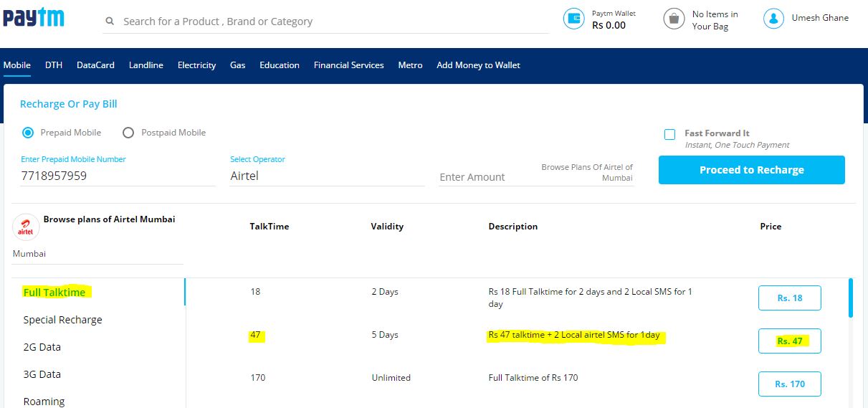Click Browse Plans Of Airtel of Mumbai link

pos(587,172)
